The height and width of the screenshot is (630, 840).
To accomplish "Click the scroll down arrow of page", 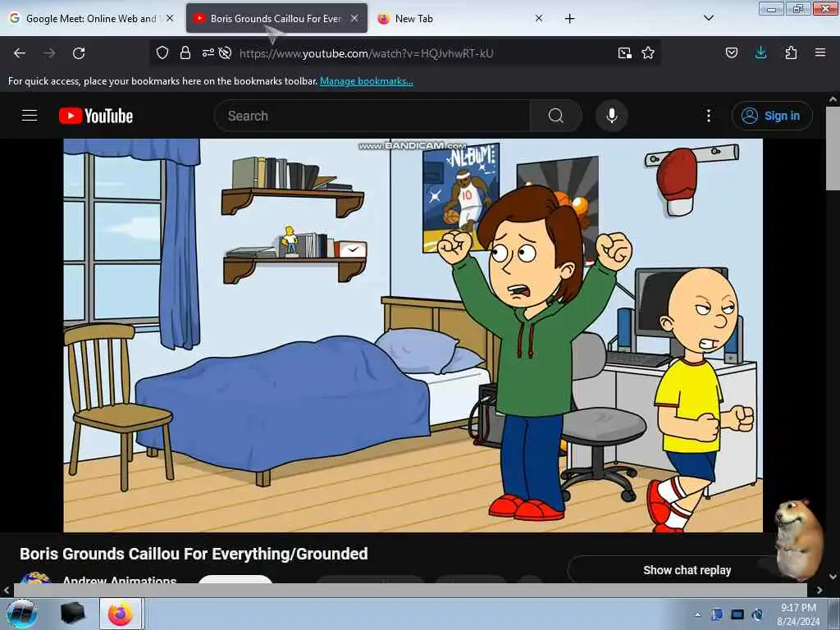I will click(833, 577).
